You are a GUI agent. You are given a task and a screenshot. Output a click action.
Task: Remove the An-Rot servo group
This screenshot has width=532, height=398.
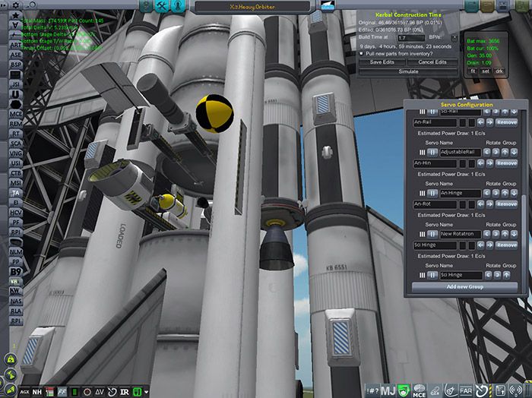(x=507, y=204)
